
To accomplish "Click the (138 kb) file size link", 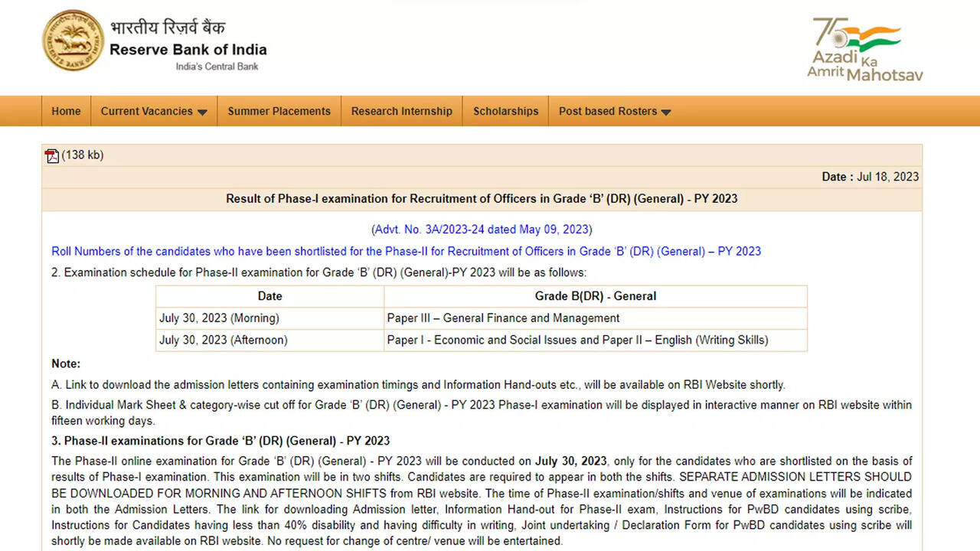I will (83, 155).
